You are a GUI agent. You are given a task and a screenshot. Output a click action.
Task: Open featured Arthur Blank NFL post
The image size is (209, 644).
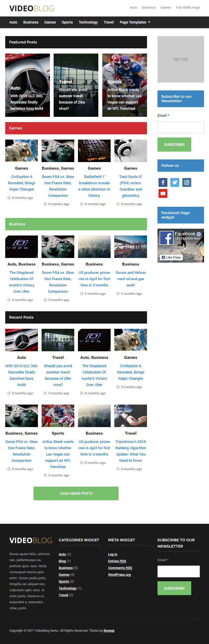pyautogui.click(x=125, y=85)
